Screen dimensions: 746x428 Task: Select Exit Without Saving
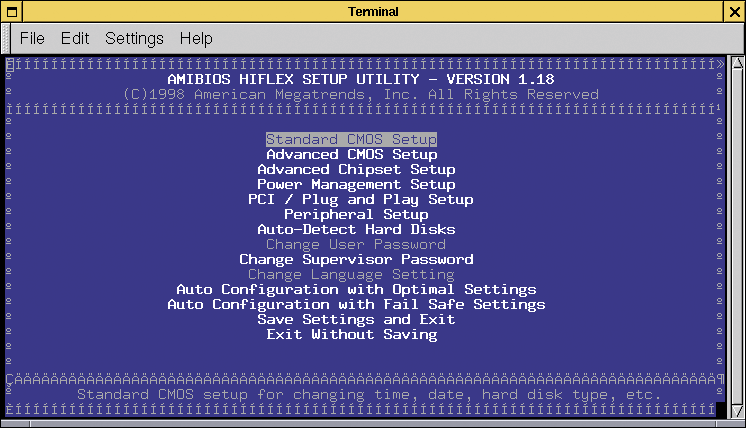point(352,334)
